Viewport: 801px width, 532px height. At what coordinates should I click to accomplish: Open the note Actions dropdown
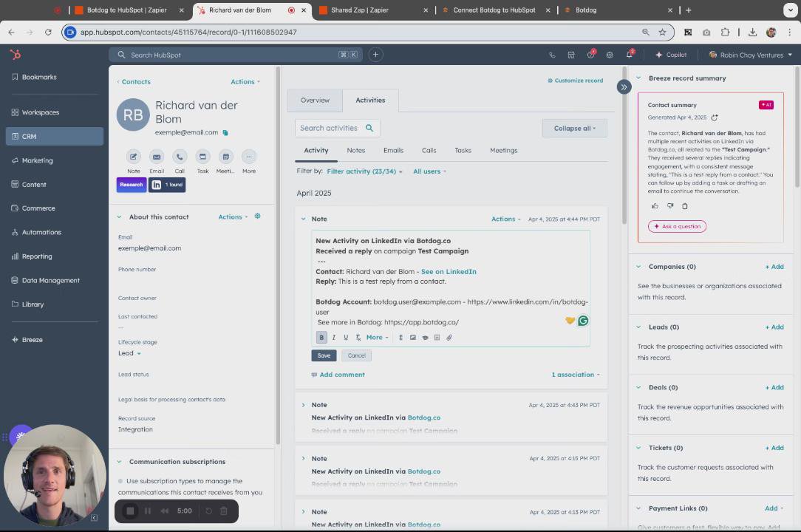click(x=505, y=219)
